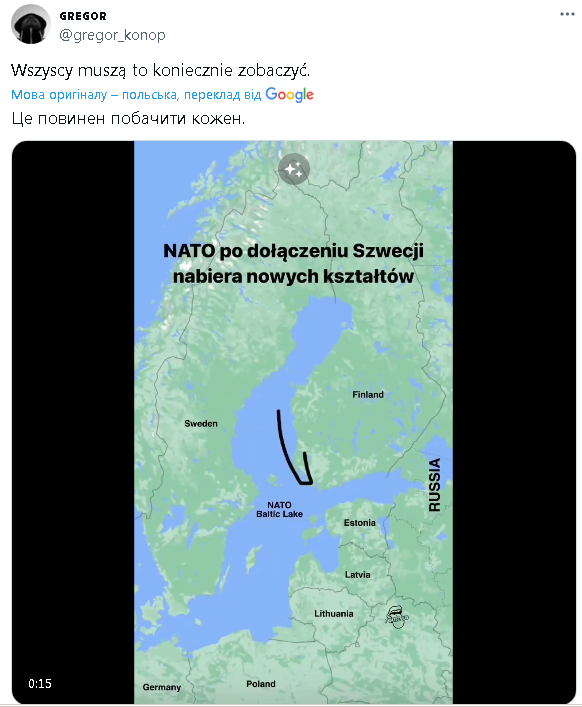Image resolution: width=582 pixels, height=707 pixels.
Task: Play the embedded NATO map video
Action: pyautogui.click(x=293, y=422)
